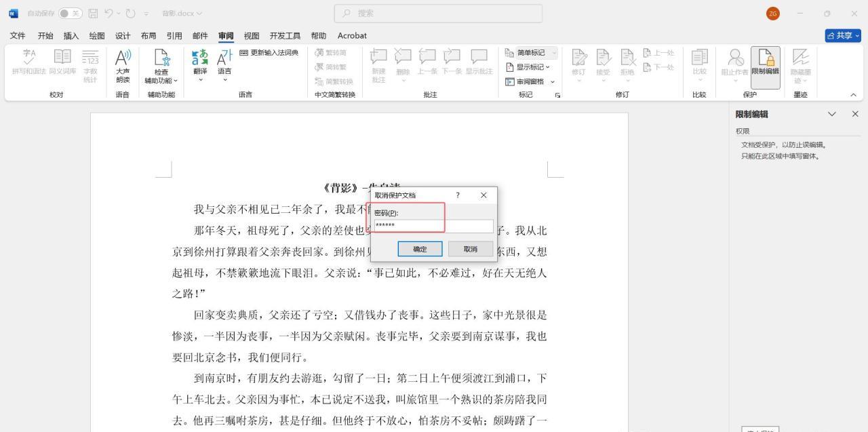
Task: Select the Read Aloud (大声朗读) tool
Action: coord(123,66)
